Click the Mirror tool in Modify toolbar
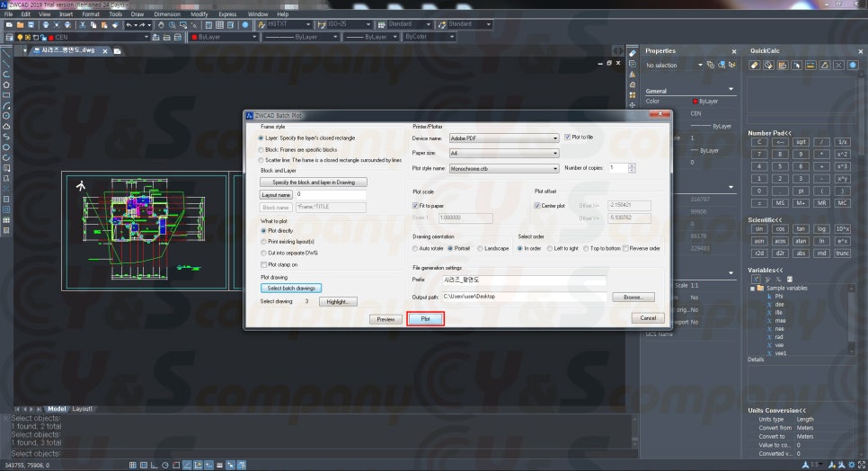Image resolution: width=868 pixels, height=471 pixels. point(633,75)
